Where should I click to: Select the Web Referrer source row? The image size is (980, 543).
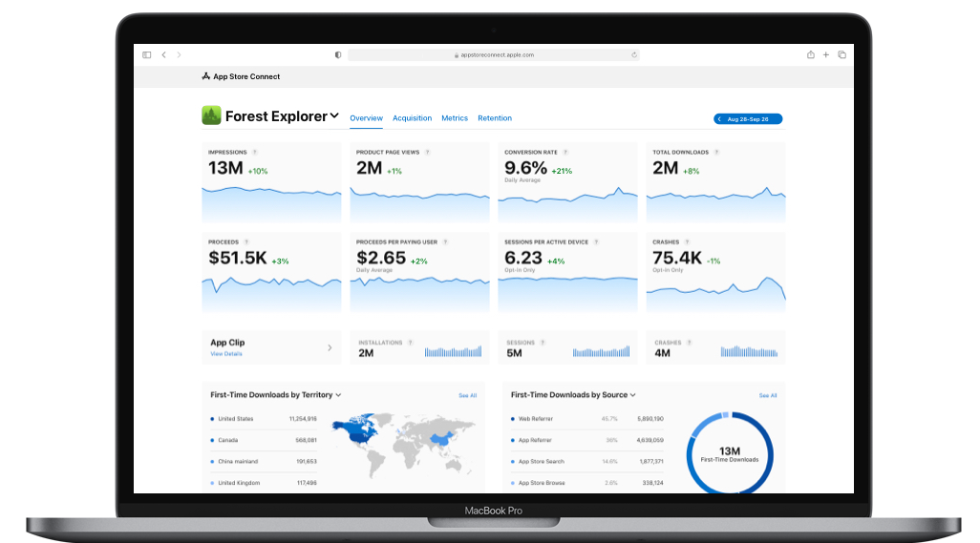pos(586,419)
